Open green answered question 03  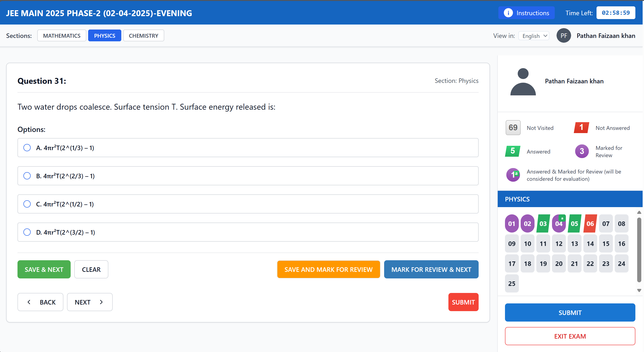tap(543, 223)
